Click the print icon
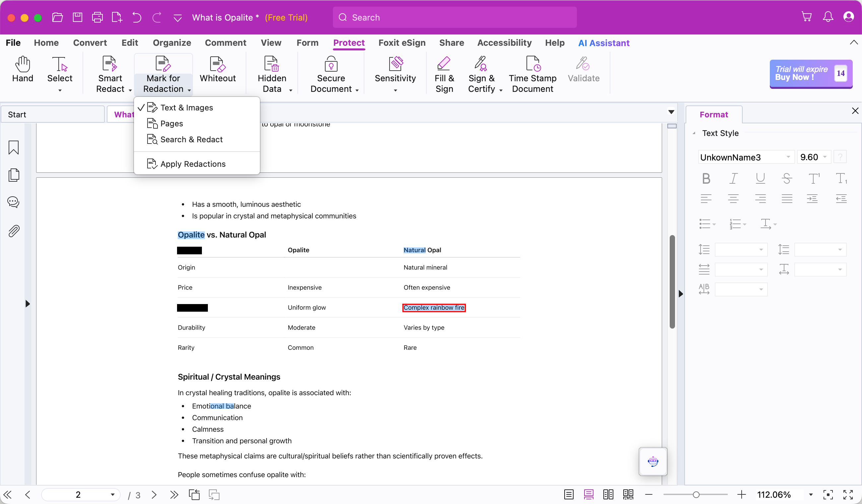 (x=97, y=17)
